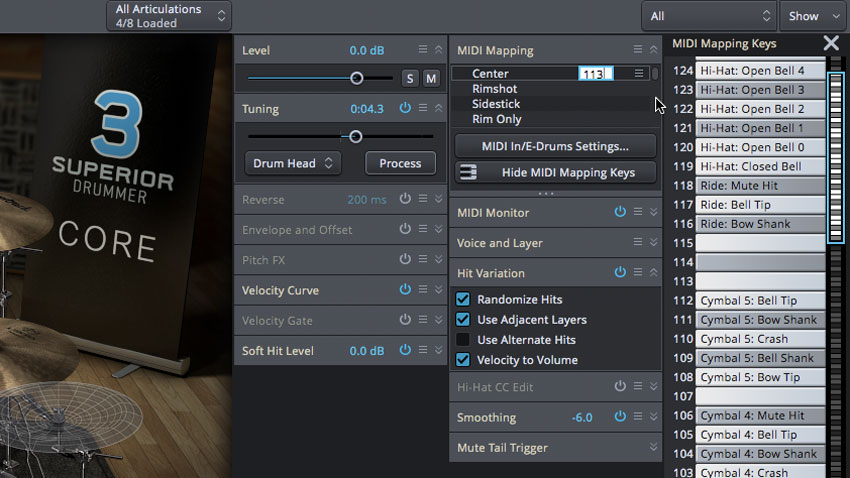850x478 pixels.
Task: Open the Envelope and Offset menu icon
Action: pos(423,229)
